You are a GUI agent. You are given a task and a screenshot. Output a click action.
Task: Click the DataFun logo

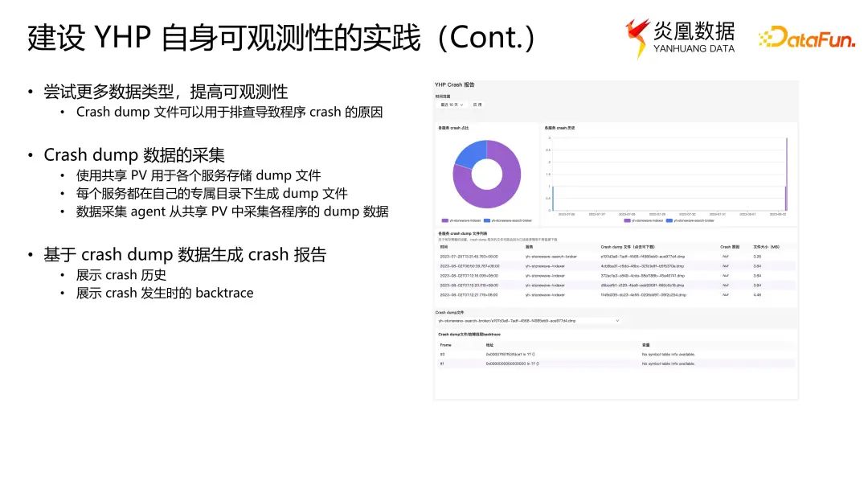[806, 38]
